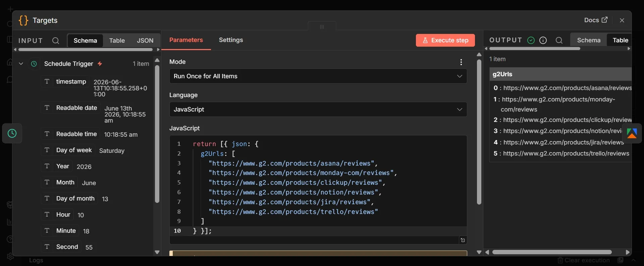The width and height of the screenshot is (644, 266).
Task: Click the Schedule Trigger lightning bolt icon
Action: tap(100, 64)
